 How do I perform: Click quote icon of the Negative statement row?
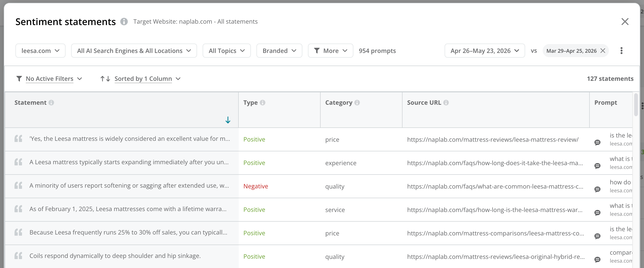(18, 186)
